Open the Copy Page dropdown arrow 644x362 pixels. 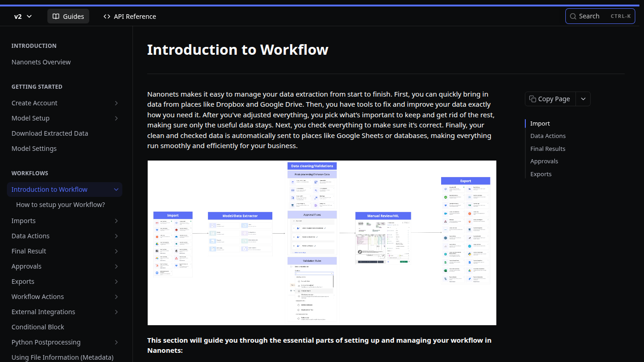coord(583,99)
